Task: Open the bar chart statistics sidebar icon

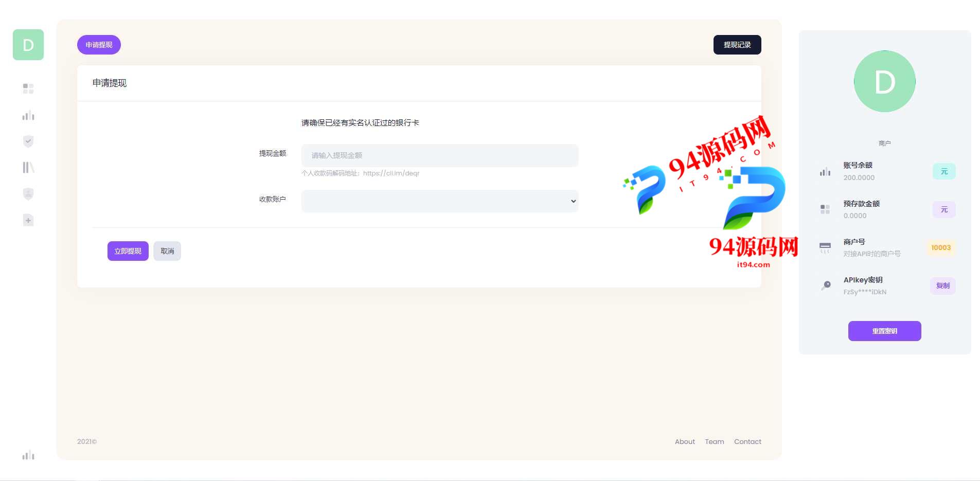Action: click(x=28, y=115)
